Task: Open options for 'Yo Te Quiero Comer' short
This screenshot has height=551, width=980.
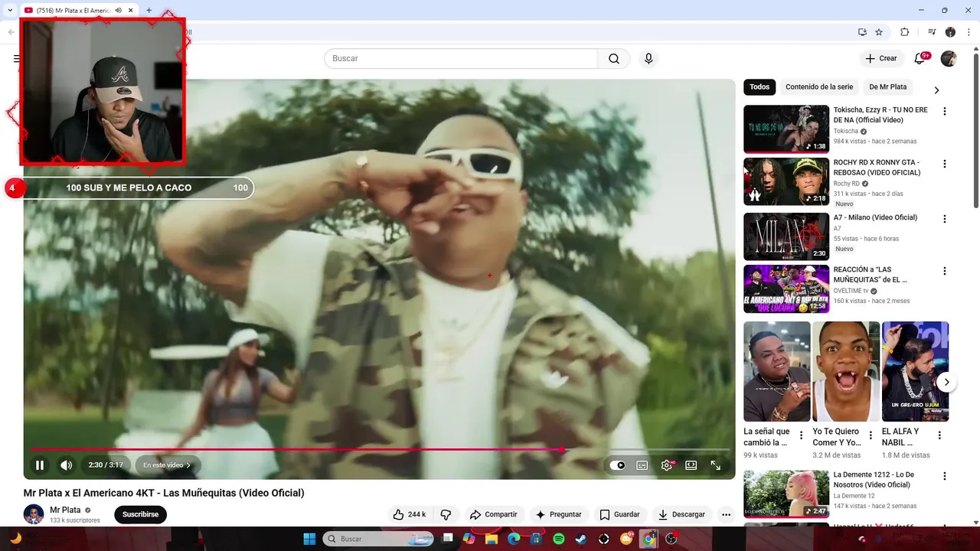Action: (x=871, y=435)
